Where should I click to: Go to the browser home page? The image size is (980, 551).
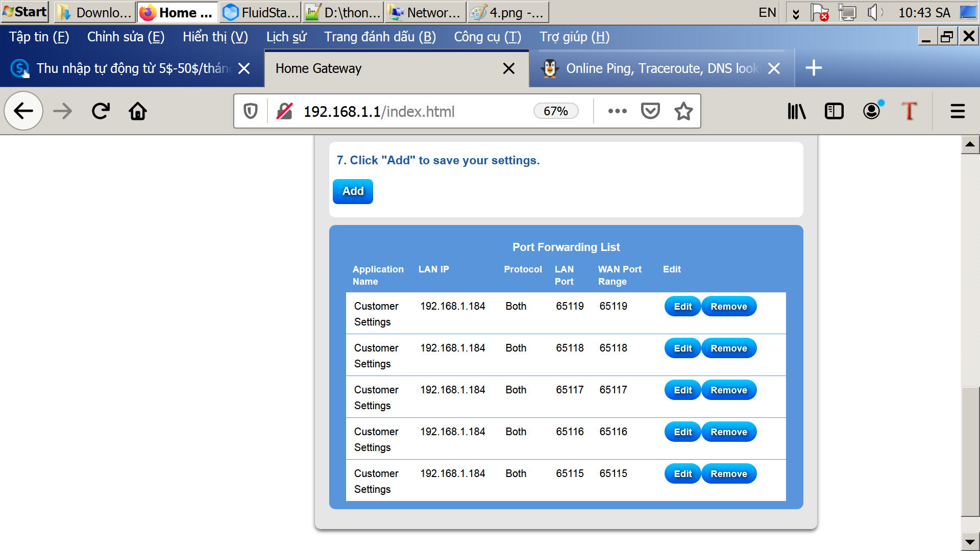click(138, 111)
